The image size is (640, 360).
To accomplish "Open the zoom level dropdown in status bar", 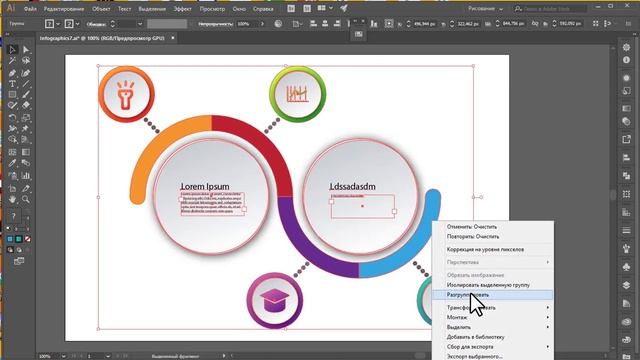I will click(63, 356).
